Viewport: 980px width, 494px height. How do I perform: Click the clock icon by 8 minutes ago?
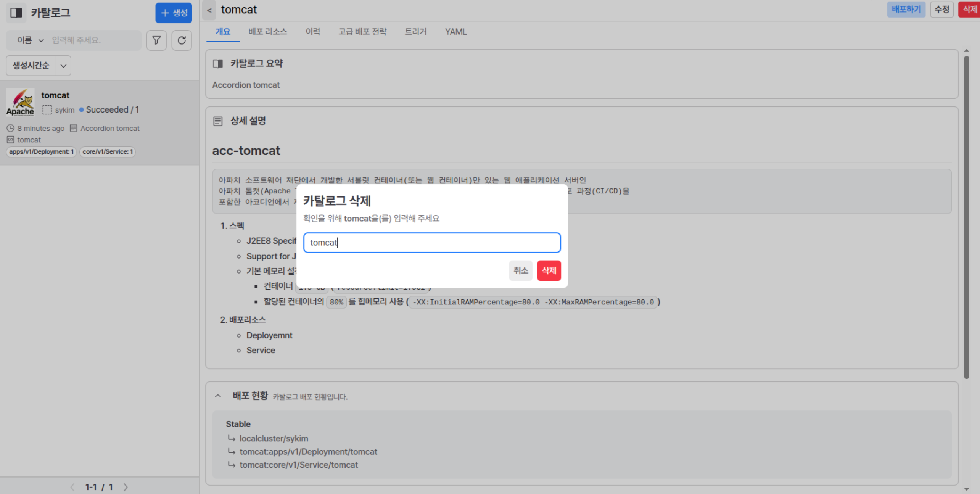click(10, 128)
